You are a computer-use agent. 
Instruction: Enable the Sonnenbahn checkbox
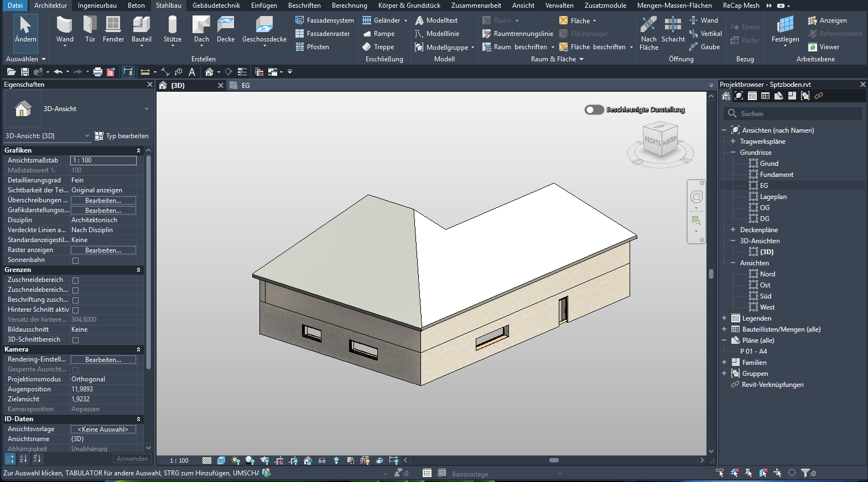coord(76,260)
